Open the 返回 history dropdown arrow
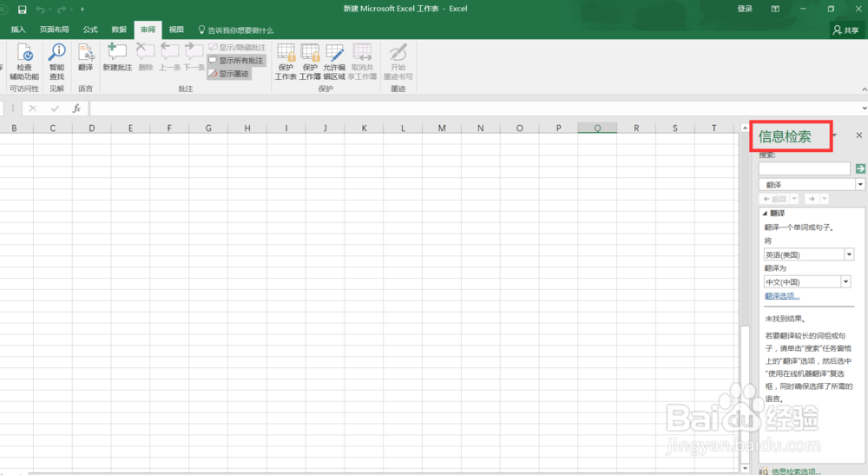The width and height of the screenshot is (868, 475). 794,199
